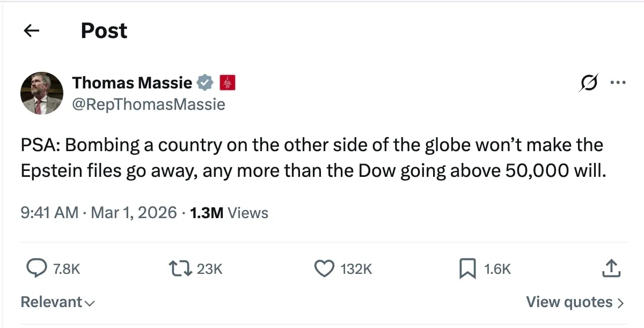
Task: Click the reply speech bubble icon
Action: [36, 268]
